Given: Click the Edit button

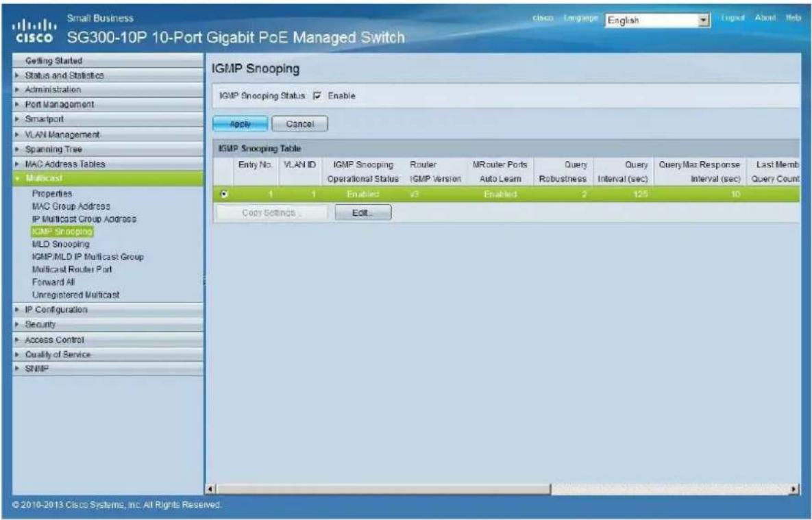Looking at the screenshot, I should [x=363, y=213].
